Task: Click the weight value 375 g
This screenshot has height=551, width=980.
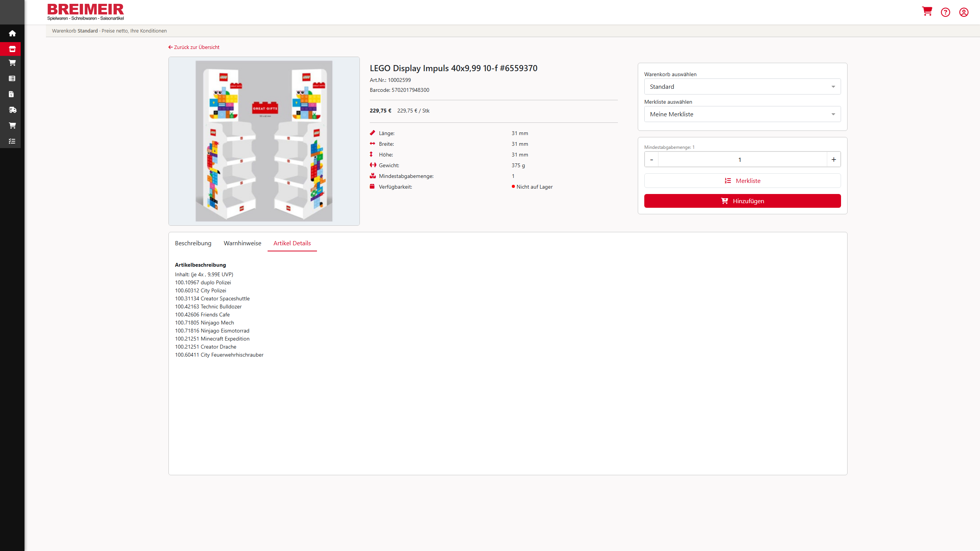Action: click(518, 165)
